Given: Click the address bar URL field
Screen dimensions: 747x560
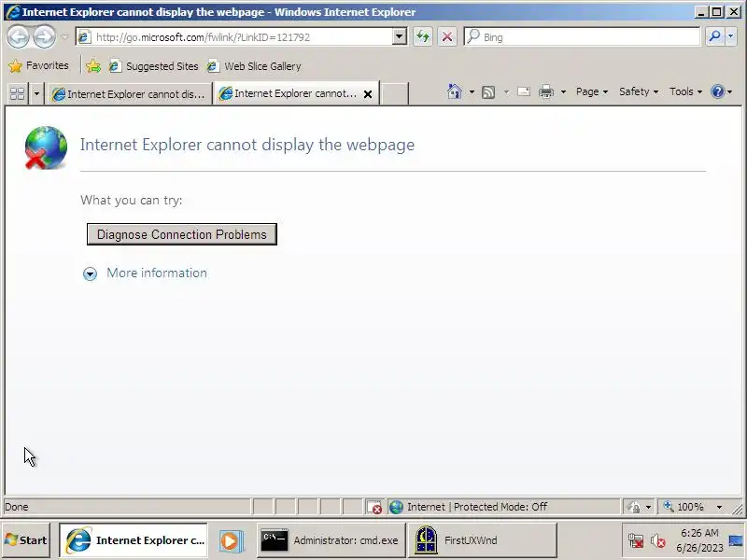Looking at the screenshot, I should (x=234, y=36).
